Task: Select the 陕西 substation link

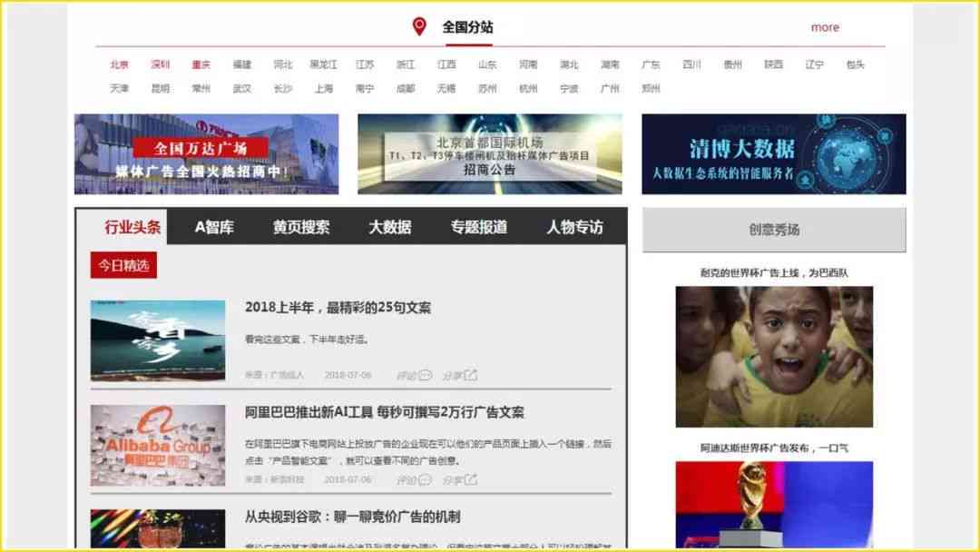Action: click(773, 64)
